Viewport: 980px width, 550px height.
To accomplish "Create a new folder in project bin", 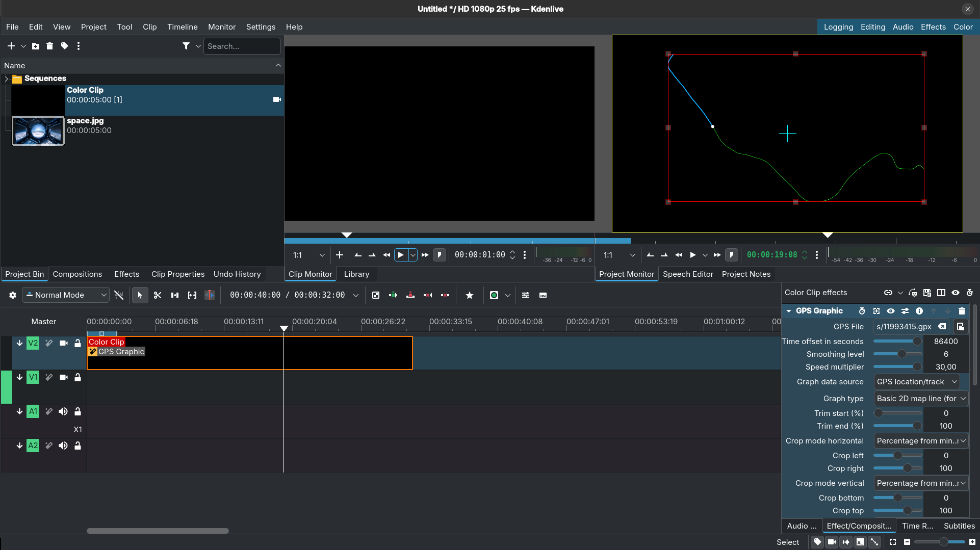I will (36, 46).
